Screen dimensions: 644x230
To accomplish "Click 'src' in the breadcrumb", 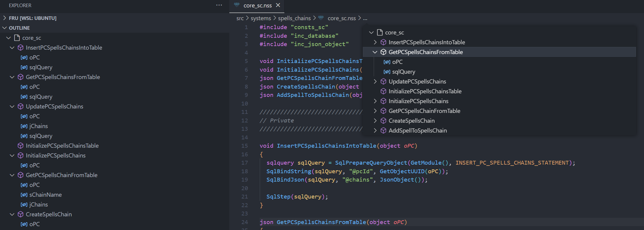I will pos(240,18).
